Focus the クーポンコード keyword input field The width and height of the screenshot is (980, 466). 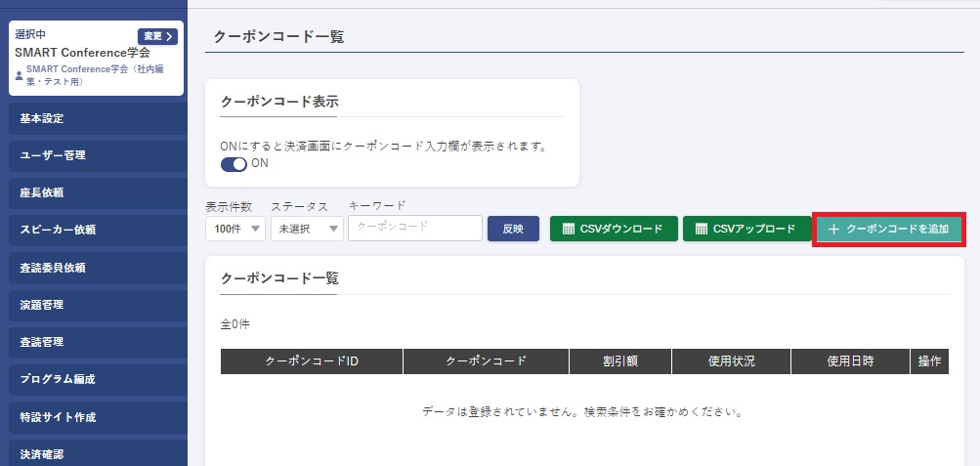414,229
